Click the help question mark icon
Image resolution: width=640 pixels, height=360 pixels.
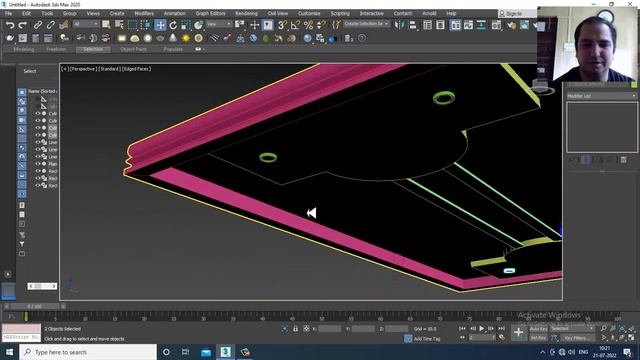[x=362, y=38]
